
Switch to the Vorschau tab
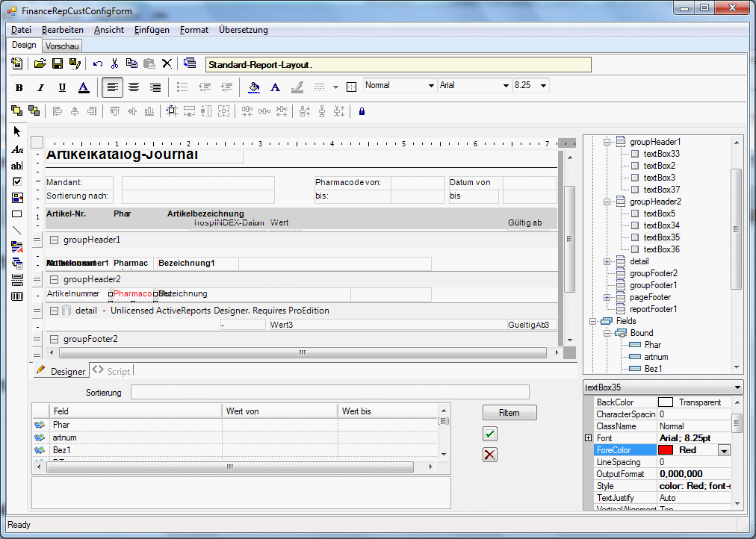(62, 46)
